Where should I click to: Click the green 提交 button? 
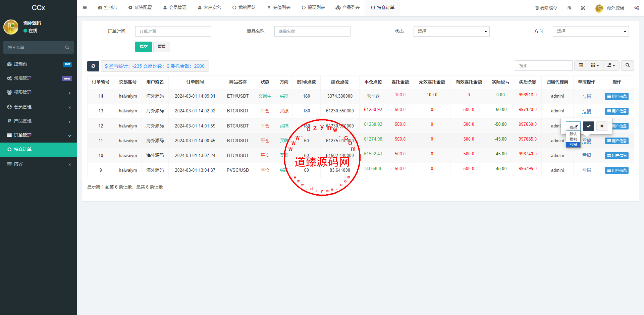pyautogui.click(x=144, y=47)
